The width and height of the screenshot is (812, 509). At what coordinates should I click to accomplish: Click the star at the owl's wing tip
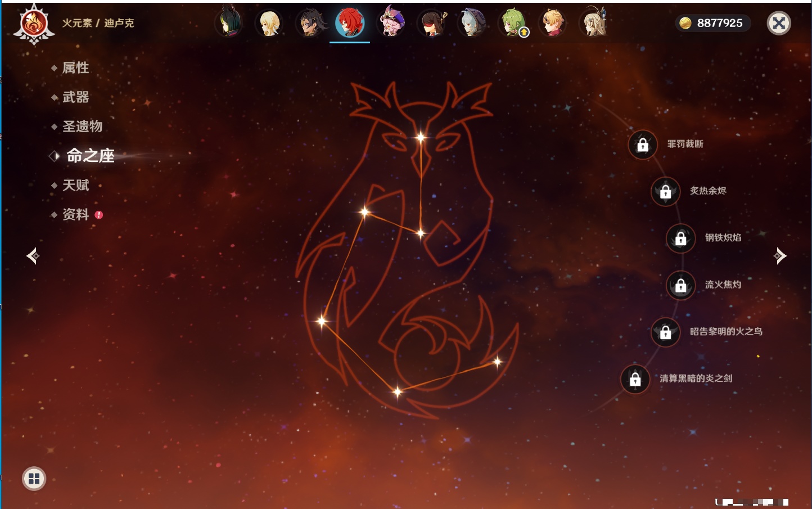coord(322,321)
